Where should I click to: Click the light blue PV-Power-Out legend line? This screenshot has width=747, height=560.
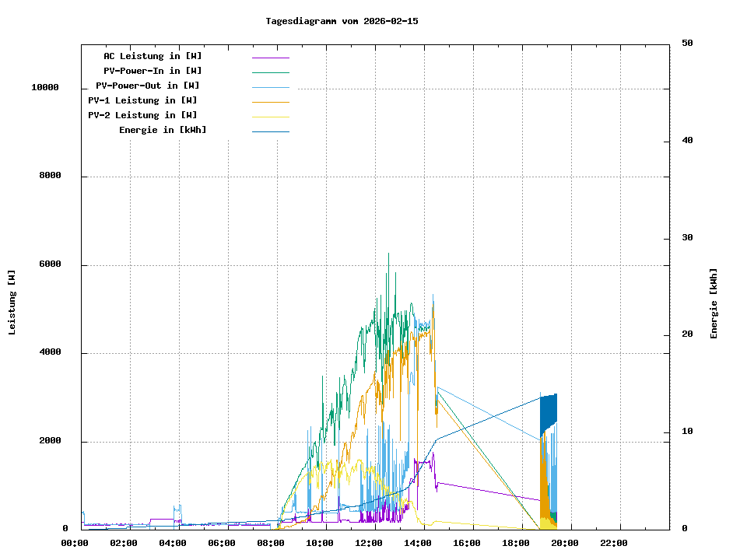click(270, 87)
